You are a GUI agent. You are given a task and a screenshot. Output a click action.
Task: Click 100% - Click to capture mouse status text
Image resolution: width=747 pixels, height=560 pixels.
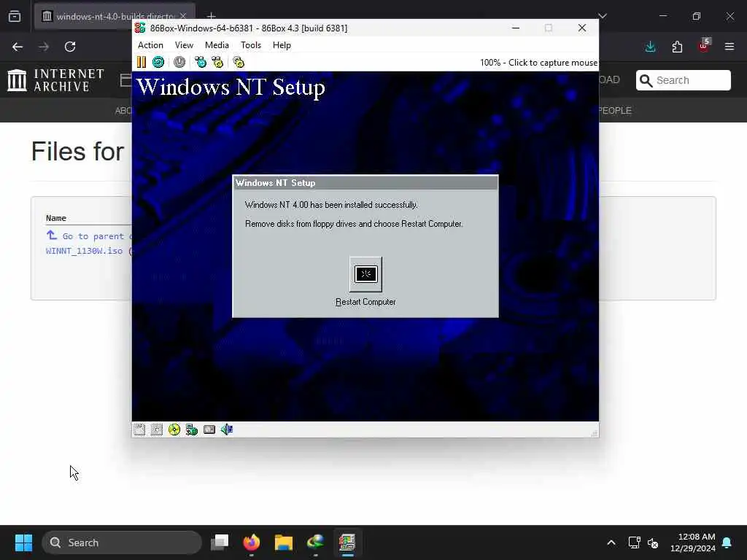tap(538, 63)
